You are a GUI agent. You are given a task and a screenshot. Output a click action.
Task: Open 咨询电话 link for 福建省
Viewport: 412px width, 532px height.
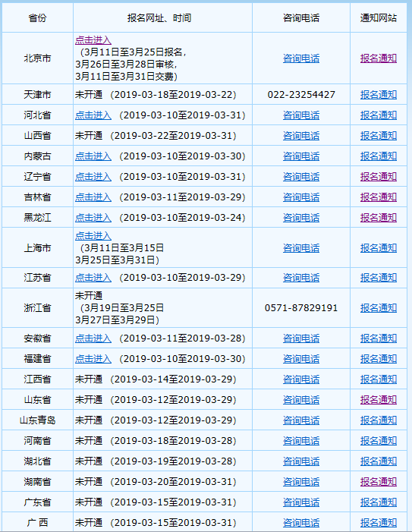click(x=301, y=359)
